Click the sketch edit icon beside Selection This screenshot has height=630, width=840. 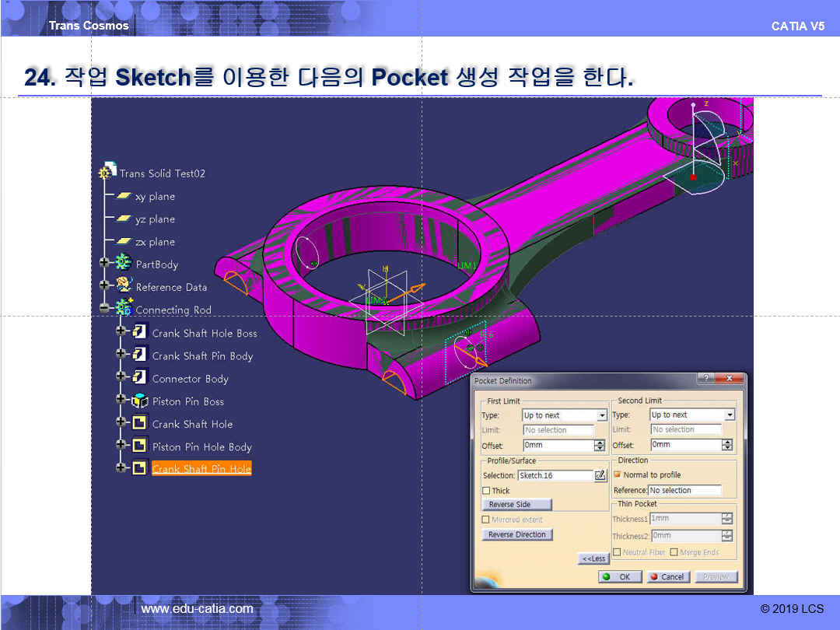[600, 475]
